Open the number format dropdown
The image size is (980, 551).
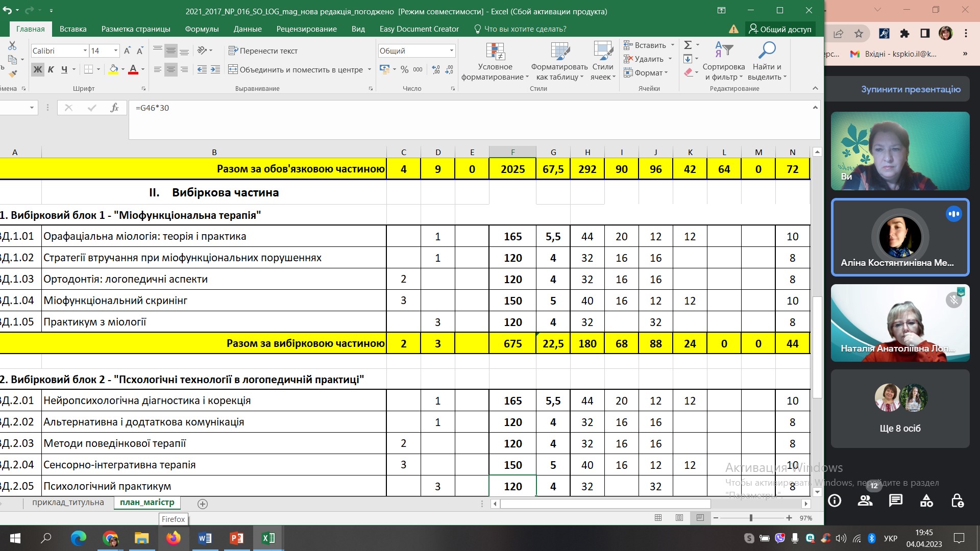click(x=451, y=51)
